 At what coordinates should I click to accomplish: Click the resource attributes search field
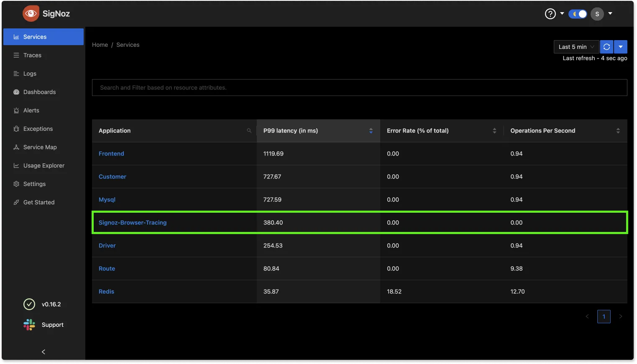click(x=359, y=88)
